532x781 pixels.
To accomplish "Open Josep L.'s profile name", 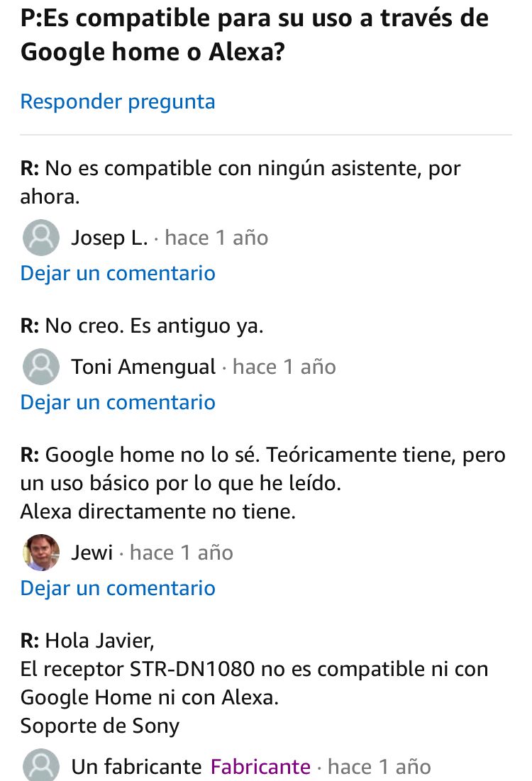I will [x=109, y=238].
